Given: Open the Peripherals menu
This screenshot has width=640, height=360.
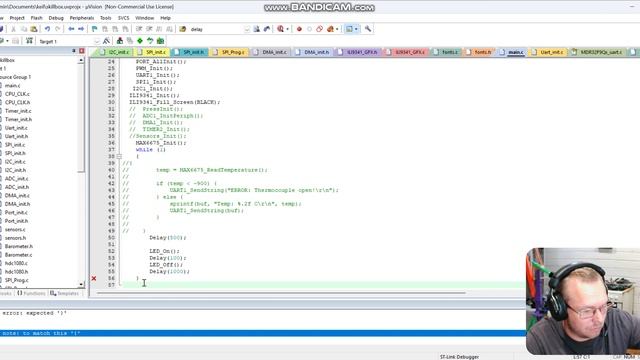Looking at the screenshot, I should [x=82, y=18].
